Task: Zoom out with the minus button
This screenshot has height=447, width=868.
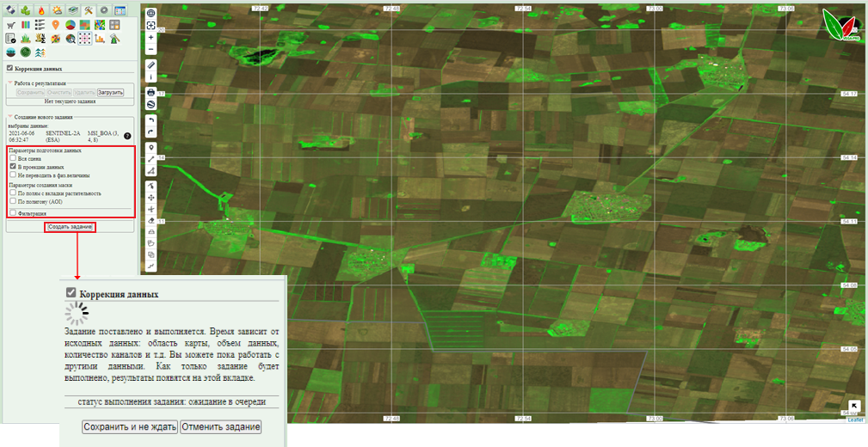Action: coord(151,50)
